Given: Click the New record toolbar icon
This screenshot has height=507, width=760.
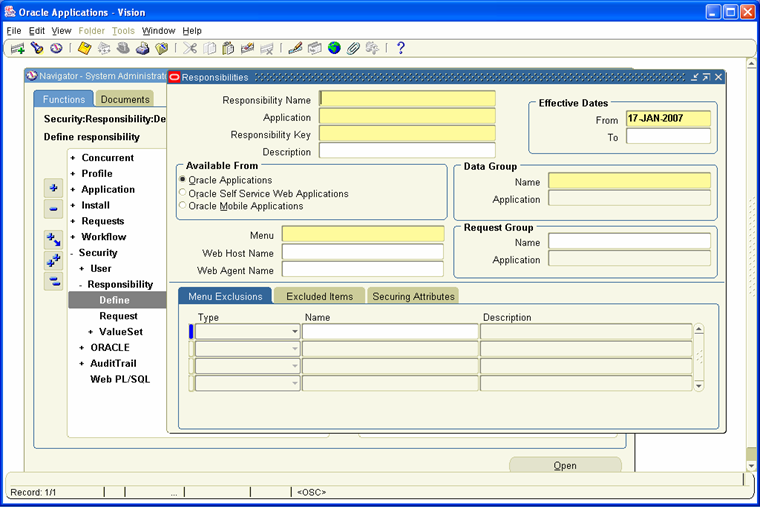Looking at the screenshot, I should [x=18, y=48].
